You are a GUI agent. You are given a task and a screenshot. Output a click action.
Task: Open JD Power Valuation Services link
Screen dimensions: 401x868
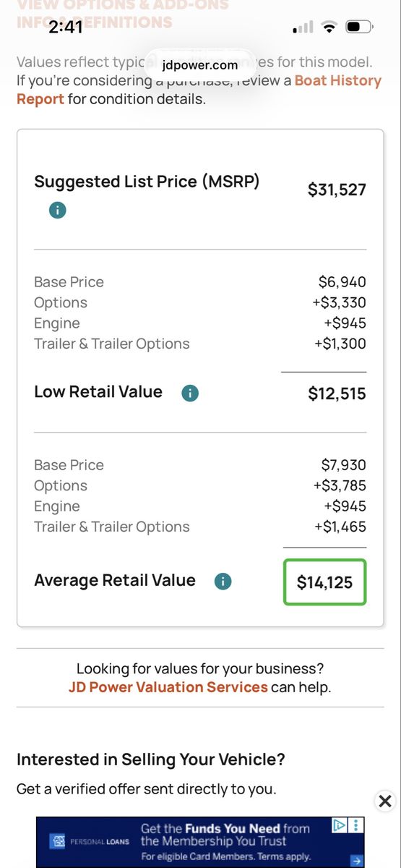pyautogui.click(x=168, y=687)
